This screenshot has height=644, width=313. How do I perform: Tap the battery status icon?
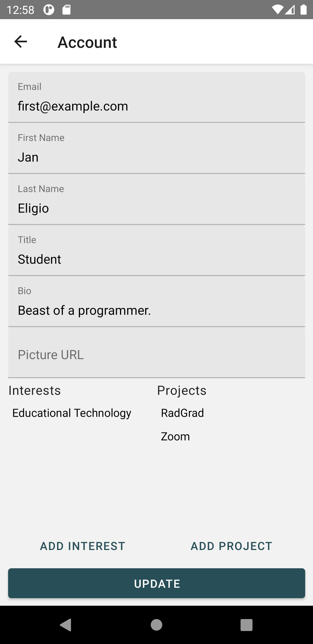(303, 10)
